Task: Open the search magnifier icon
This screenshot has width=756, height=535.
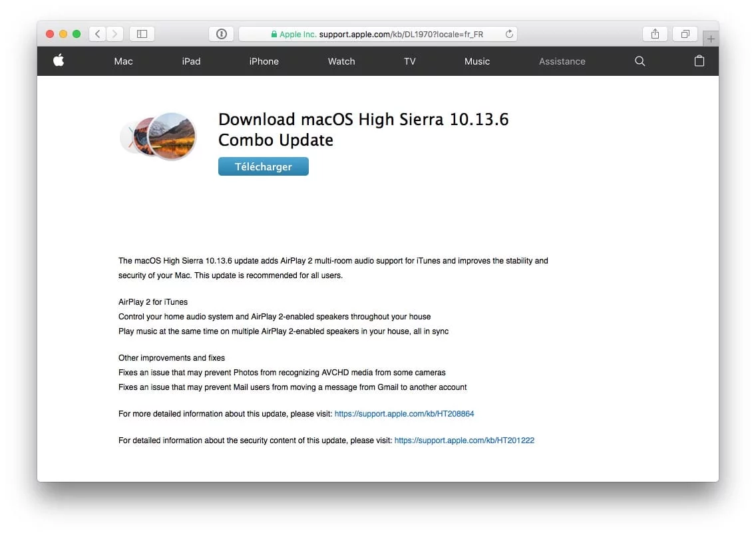Action: [x=640, y=61]
